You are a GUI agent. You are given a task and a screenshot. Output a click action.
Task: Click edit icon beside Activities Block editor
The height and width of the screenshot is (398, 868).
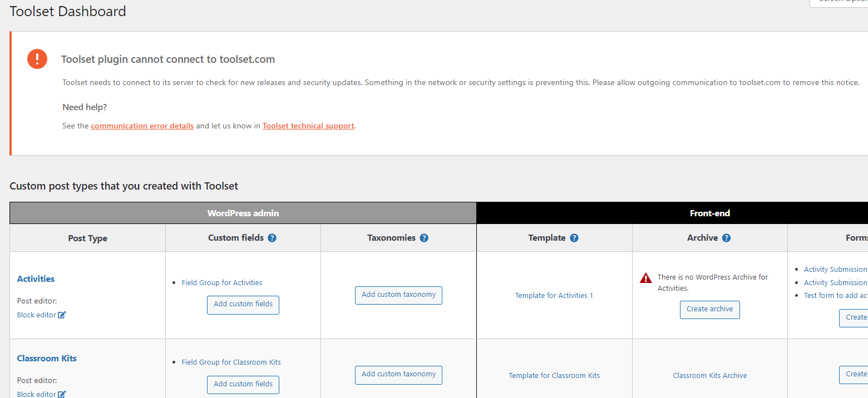pyautogui.click(x=62, y=315)
